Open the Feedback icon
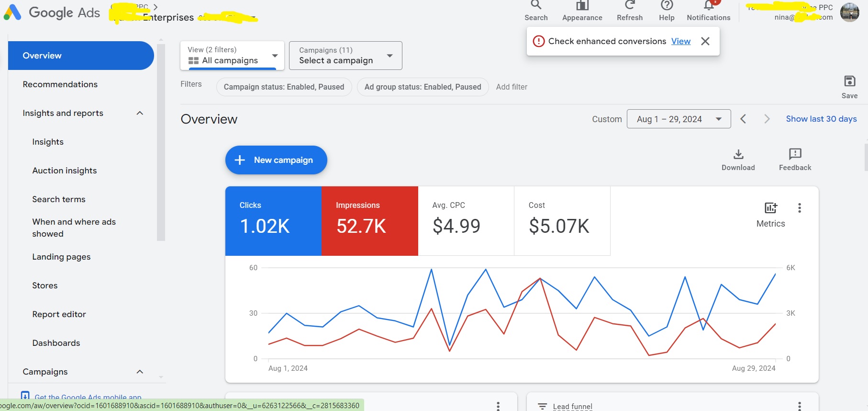This screenshot has height=411, width=868. pyautogui.click(x=795, y=155)
